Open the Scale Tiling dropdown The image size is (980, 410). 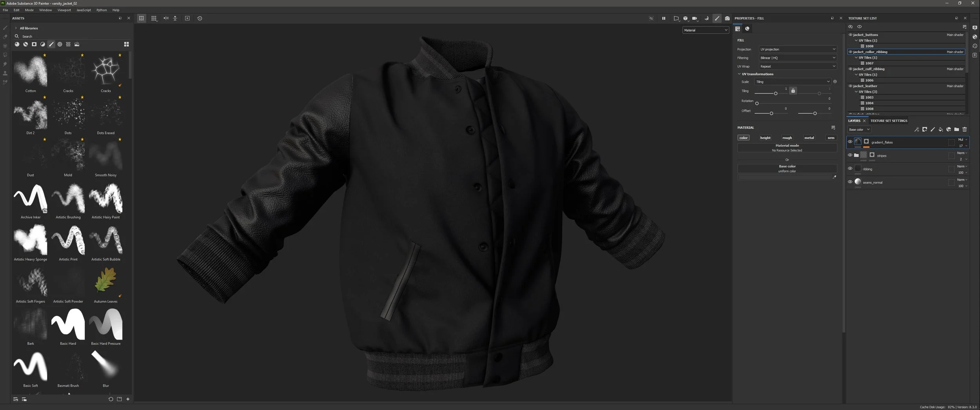coord(792,81)
